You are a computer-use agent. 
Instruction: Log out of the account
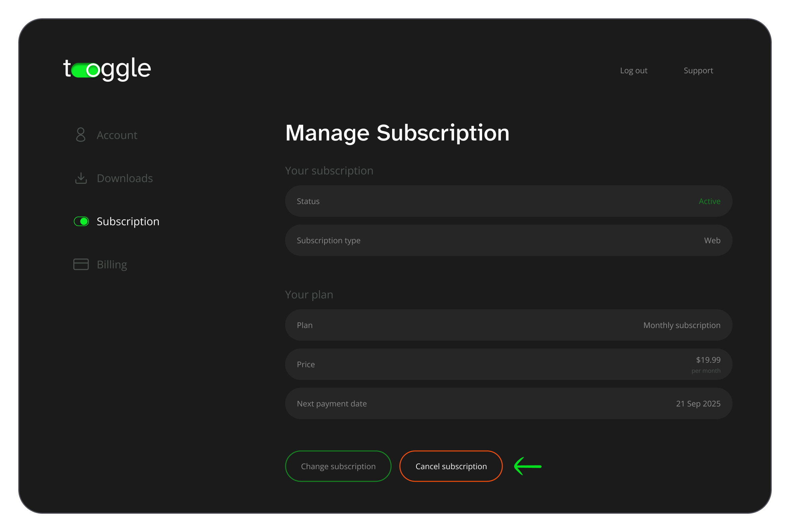click(633, 71)
